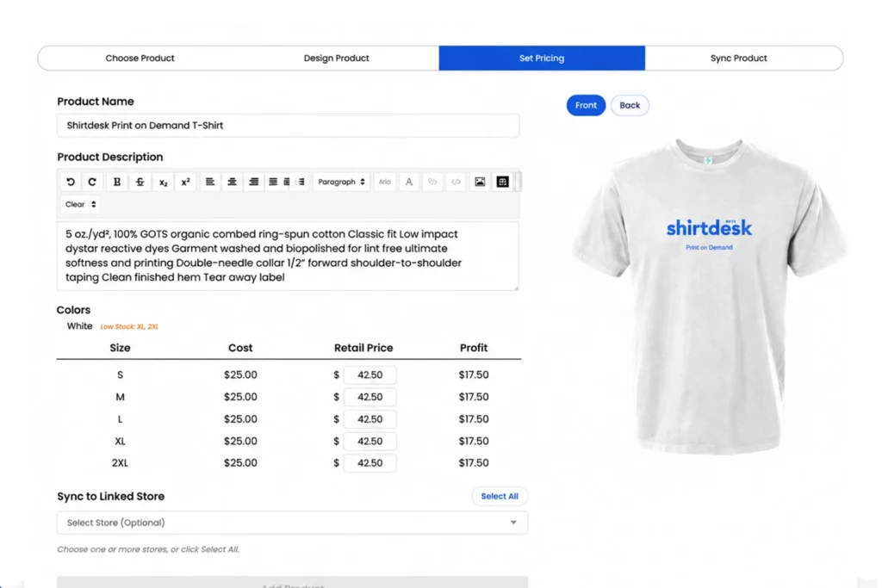Insert an image into the description
The image size is (882, 588).
[x=480, y=182]
